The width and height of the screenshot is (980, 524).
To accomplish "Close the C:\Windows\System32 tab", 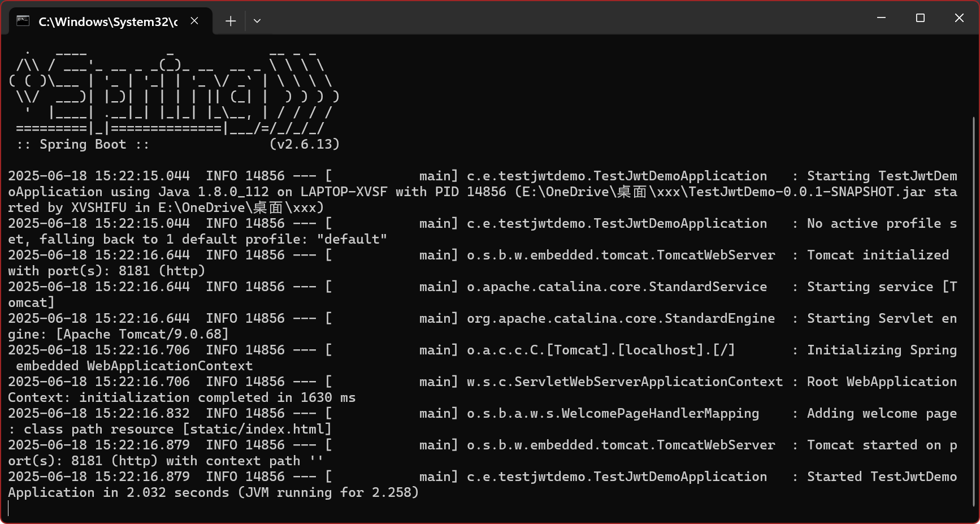I will point(194,21).
